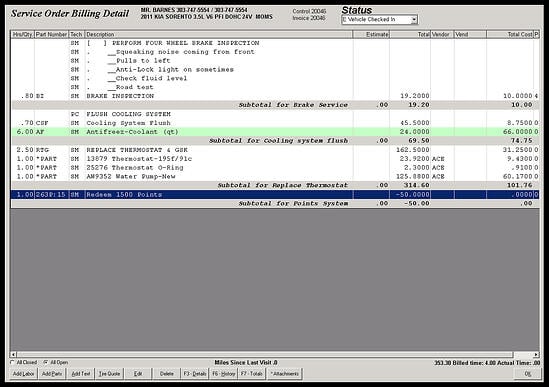Select 'Squeaking noise coming from front' line

[275, 51]
